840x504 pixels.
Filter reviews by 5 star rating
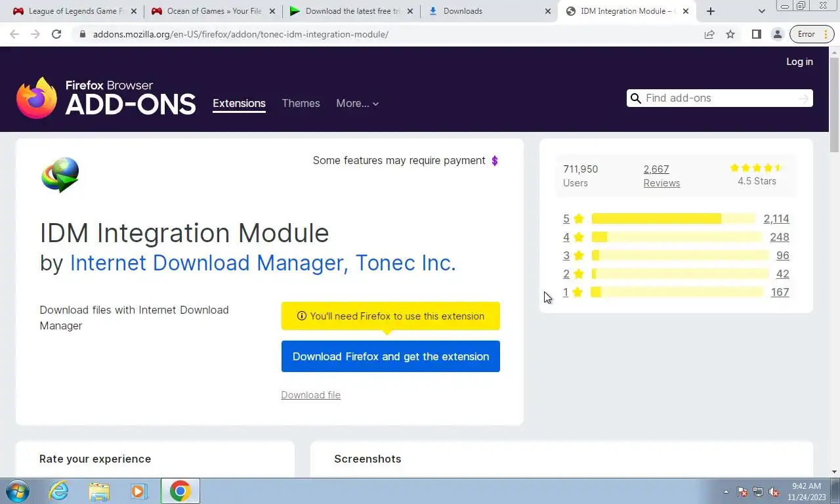[x=573, y=219]
